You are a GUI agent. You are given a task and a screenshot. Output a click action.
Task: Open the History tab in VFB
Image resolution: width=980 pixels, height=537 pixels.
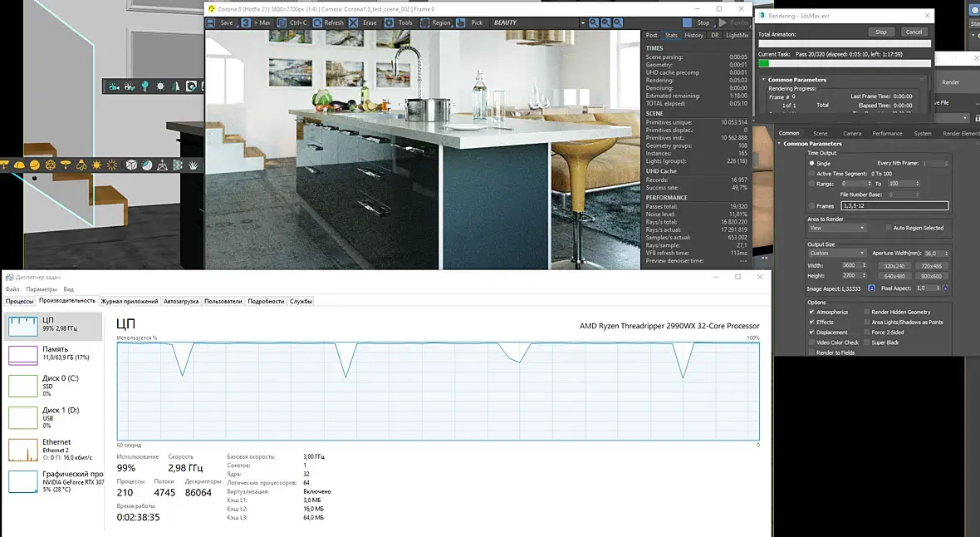pos(693,35)
